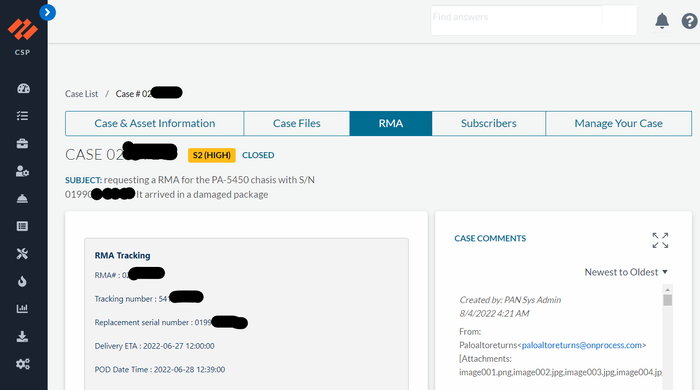
Task: Open the dashboard gauge icon in sidebar
Action: pyautogui.click(x=23, y=88)
